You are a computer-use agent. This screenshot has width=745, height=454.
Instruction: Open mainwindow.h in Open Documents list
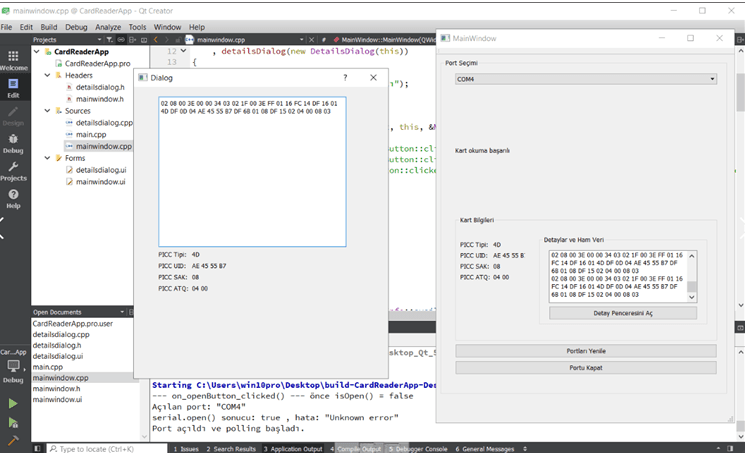point(57,388)
